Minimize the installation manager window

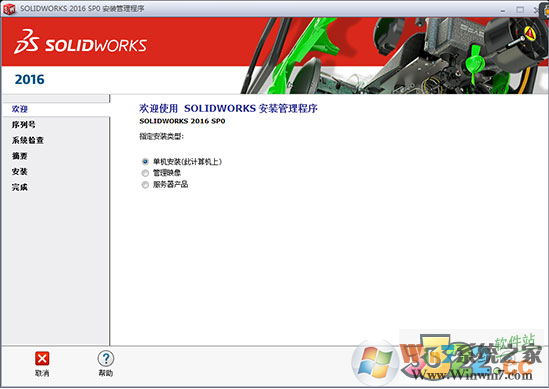tap(503, 10)
